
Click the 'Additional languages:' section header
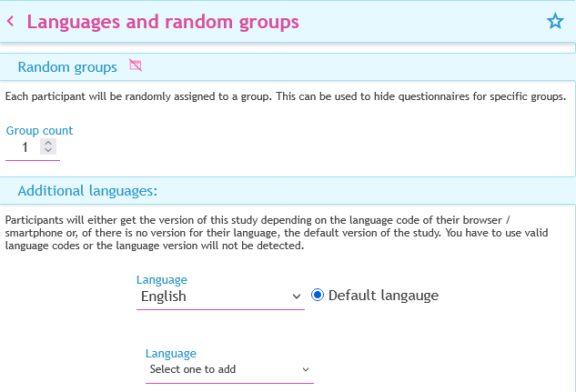(87, 191)
